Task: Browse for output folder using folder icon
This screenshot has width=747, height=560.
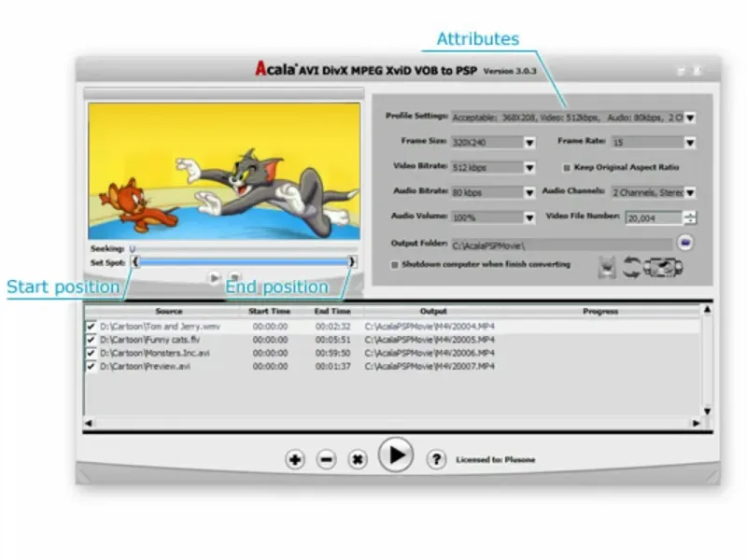Action: pos(685,243)
